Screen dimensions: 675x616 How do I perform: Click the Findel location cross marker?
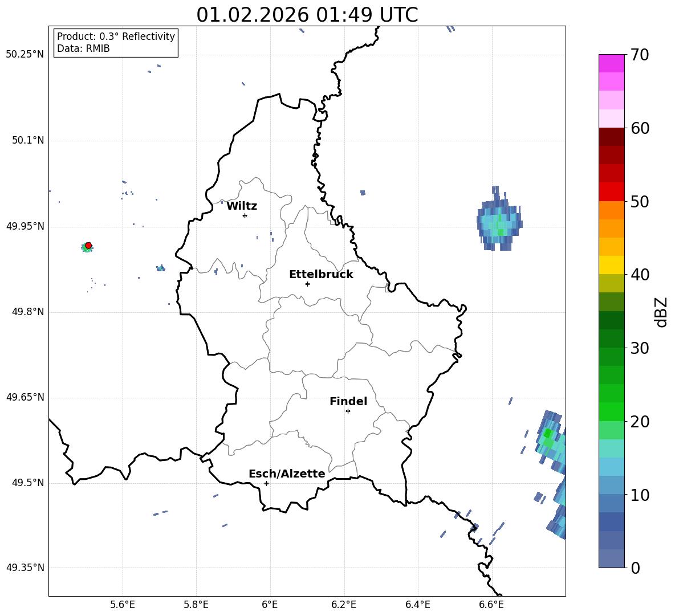348,411
